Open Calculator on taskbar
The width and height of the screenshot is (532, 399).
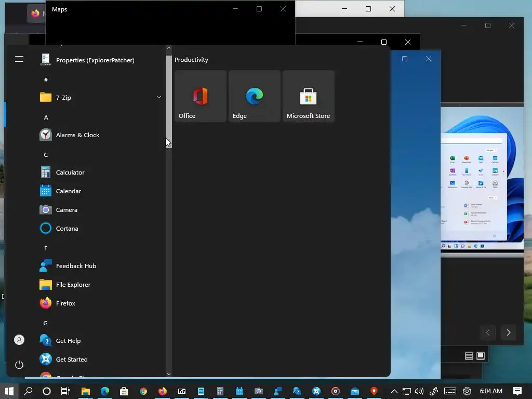coord(220,391)
